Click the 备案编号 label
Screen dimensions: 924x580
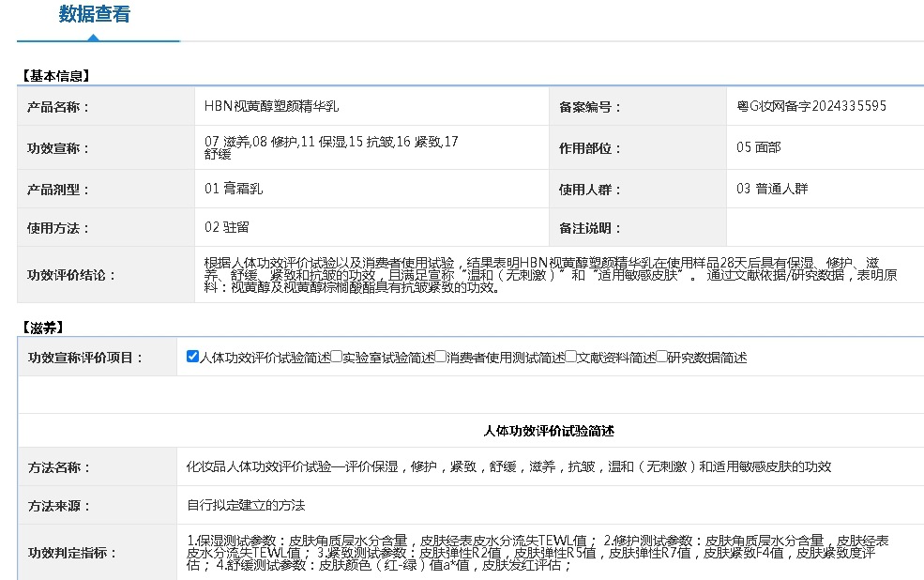pos(590,107)
